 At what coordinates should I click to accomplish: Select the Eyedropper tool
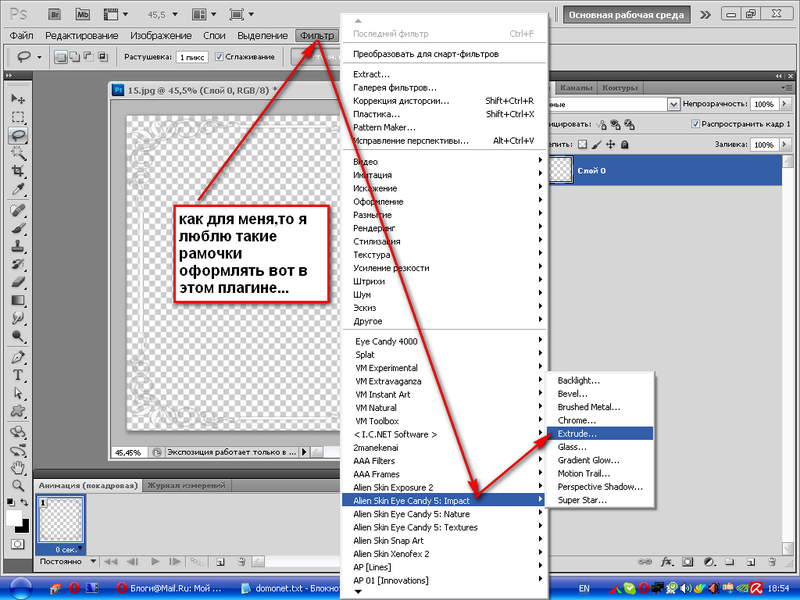point(18,189)
